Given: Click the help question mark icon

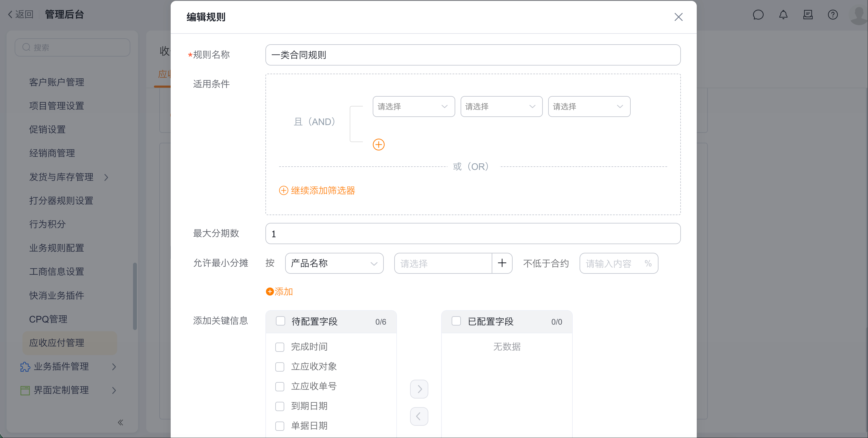Looking at the screenshot, I should coord(833,15).
